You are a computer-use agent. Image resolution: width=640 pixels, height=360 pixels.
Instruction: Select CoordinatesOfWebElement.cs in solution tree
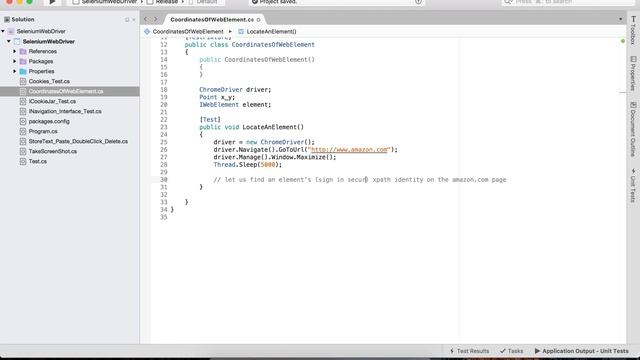tap(66, 91)
